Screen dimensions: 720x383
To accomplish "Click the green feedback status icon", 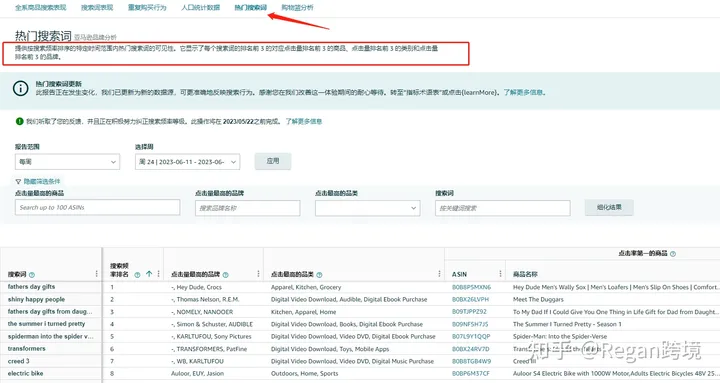I will (x=19, y=121).
